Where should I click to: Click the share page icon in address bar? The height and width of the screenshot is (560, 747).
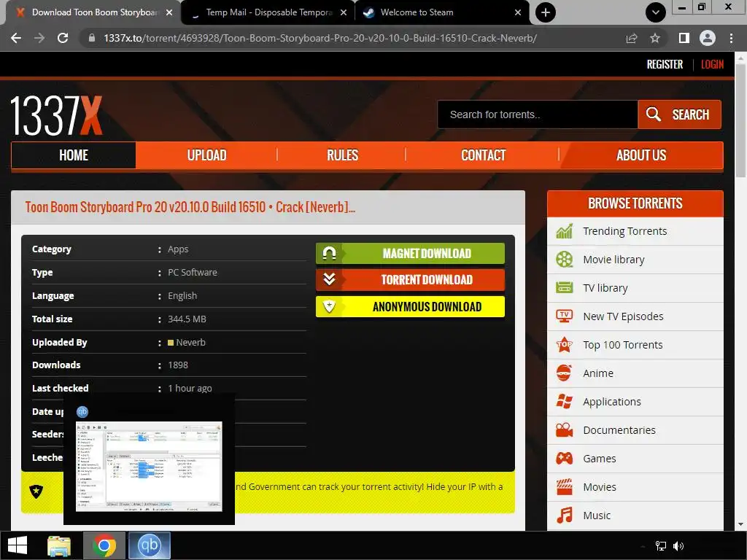(632, 38)
